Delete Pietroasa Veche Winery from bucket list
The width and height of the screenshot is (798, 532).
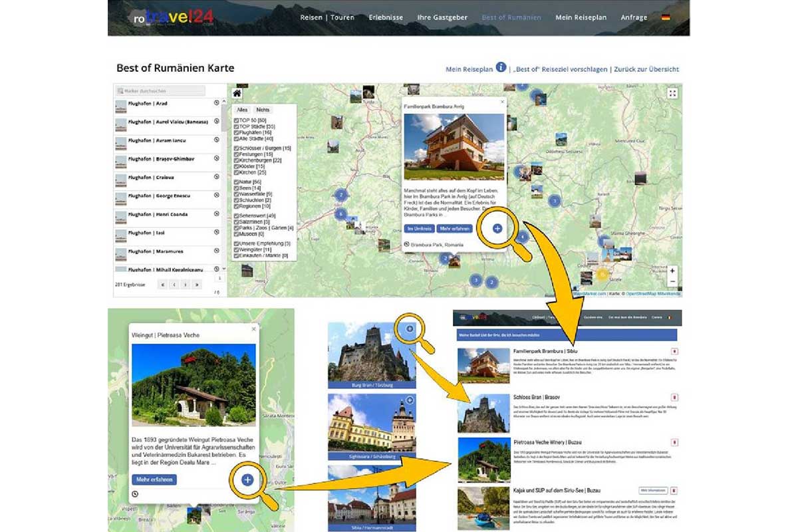[x=674, y=442]
